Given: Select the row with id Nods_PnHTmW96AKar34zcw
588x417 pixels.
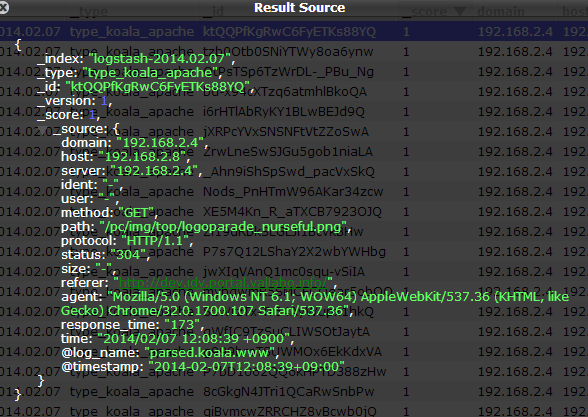Looking at the screenshot, I should coord(294,192).
